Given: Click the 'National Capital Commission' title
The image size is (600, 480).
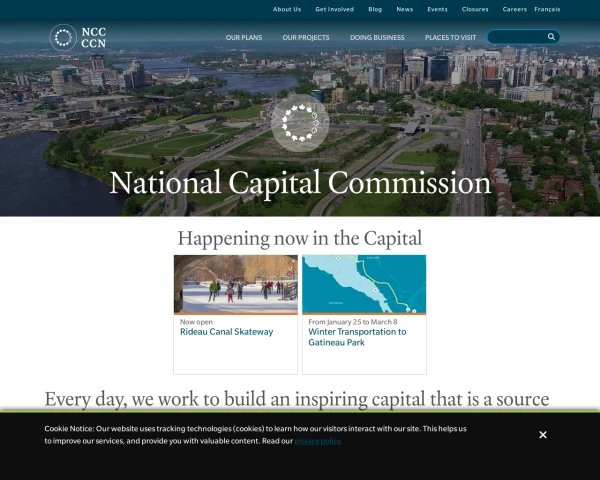Looking at the screenshot, I should [x=300, y=183].
